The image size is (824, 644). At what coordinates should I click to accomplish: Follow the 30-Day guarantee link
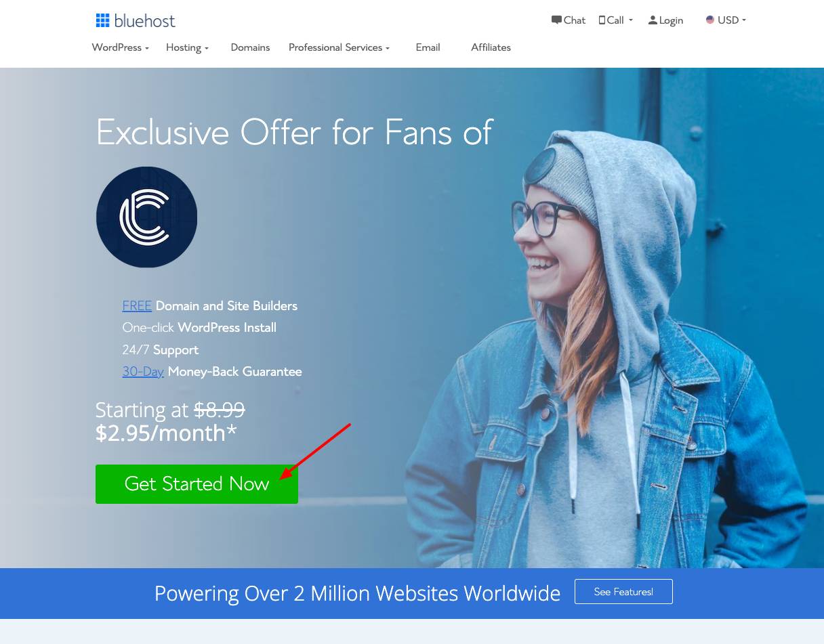point(143,372)
